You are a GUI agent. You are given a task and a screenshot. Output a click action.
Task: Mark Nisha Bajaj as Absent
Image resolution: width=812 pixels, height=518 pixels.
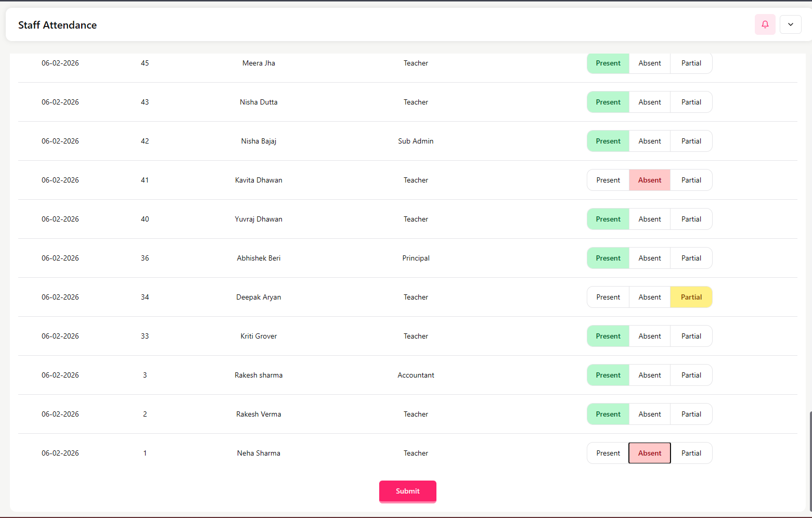coord(650,141)
